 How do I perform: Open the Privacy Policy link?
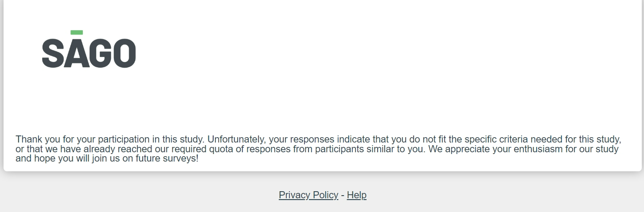coord(308,195)
